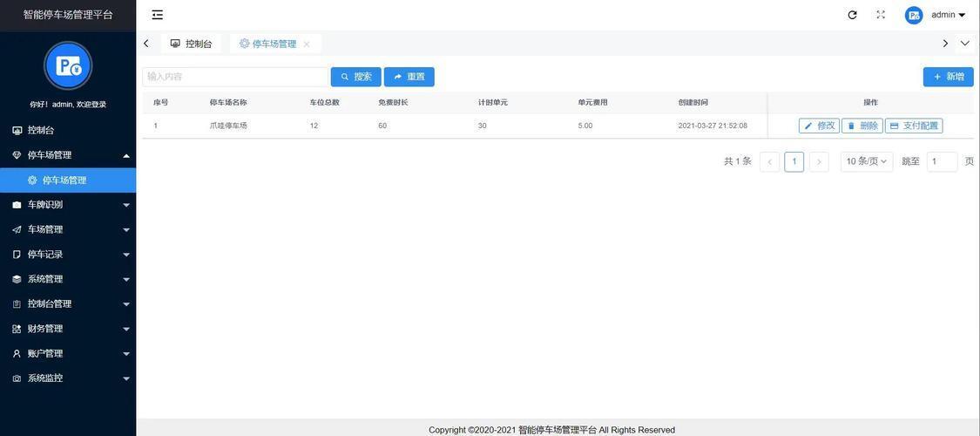
Task: Switch to the 控制台 tab
Action: 192,44
